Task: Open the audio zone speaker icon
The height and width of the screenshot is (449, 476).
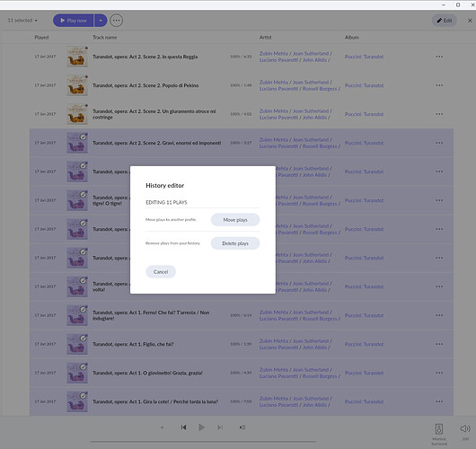Action: (x=439, y=429)
